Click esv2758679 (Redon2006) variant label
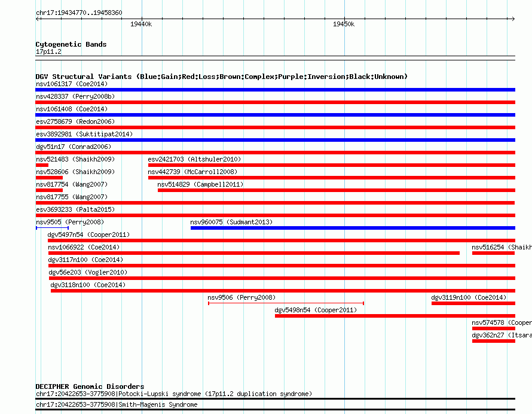The width and height of the screenshot is (532, 414). tap(75, 121)
